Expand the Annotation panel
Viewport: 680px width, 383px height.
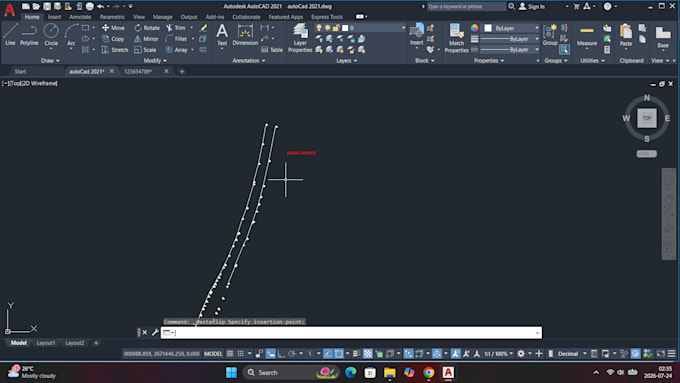pyautogui.click(x=248, y=61)
